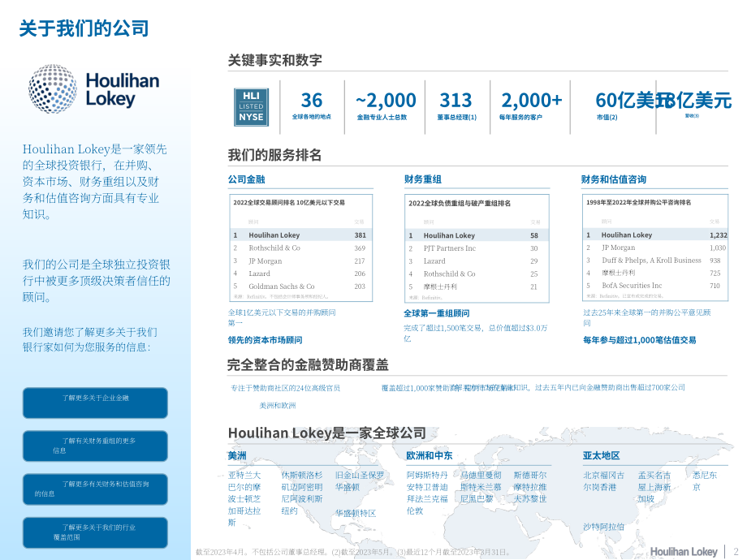Select Houlihan Lokey 381 row in 公司金融 table
Viewport: 747px width, 560px height.
[x=300, y=235]
